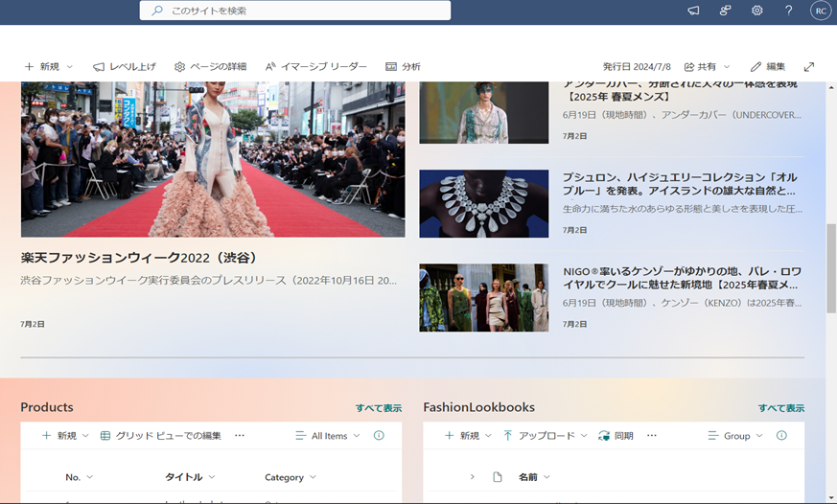Open the Kenzo models group thumbnail
The height and width of the screenshot is (504, 837).
(483, 298)
